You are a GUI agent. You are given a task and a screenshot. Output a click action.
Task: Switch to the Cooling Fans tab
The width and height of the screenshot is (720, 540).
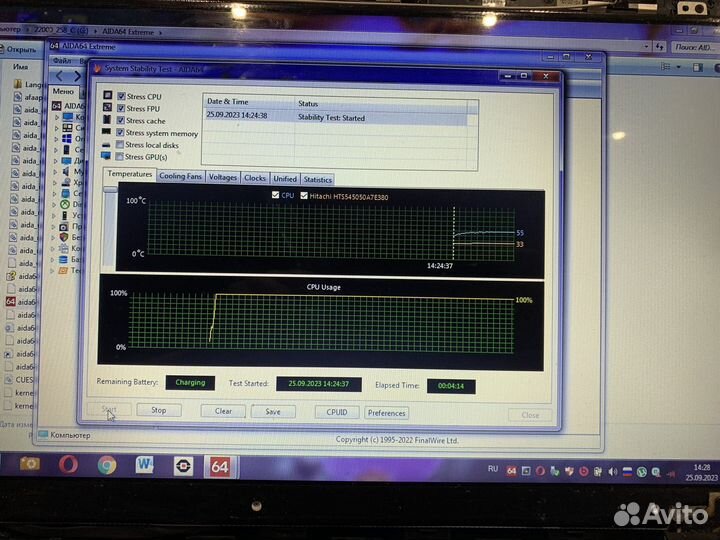point(180,177)
